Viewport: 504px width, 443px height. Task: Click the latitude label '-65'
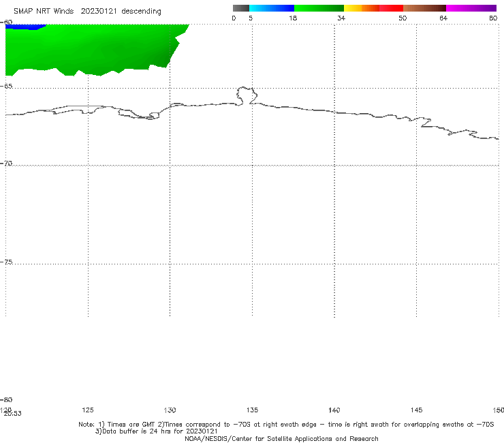pyautogui.click(x=6, y=87)
